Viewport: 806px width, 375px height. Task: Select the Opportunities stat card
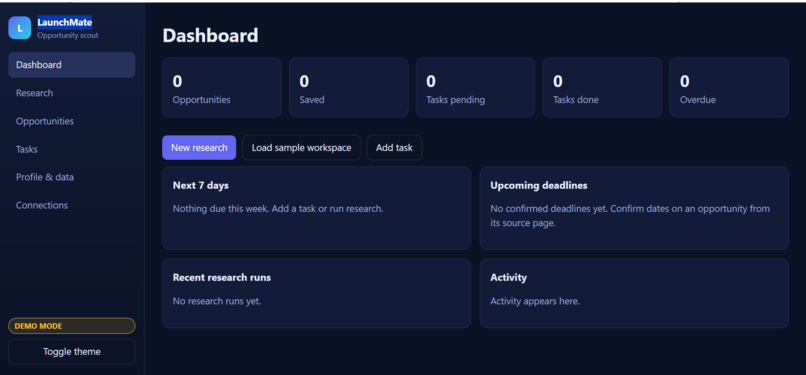pos(222,87)
